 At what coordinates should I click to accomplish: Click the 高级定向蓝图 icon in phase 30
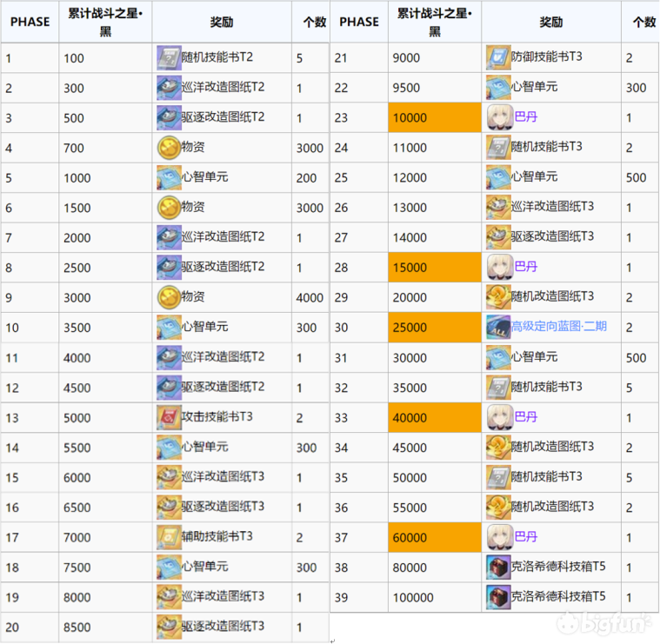tap(498, 328)
